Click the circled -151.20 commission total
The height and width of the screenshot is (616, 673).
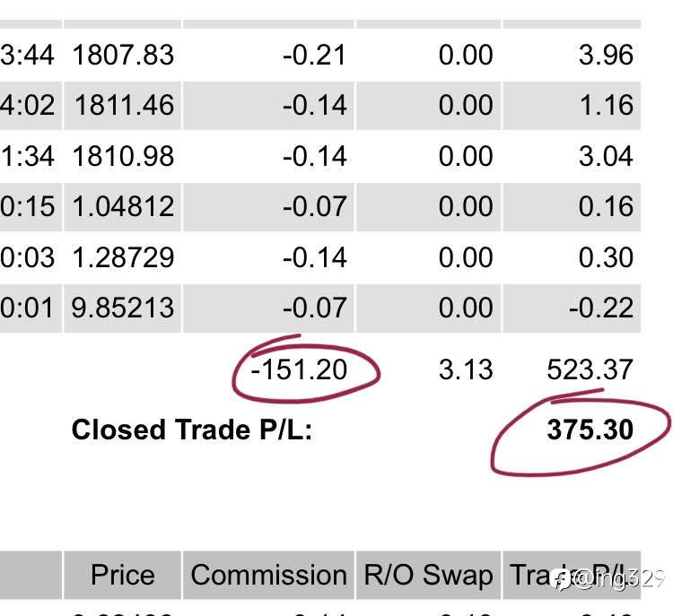pos(299,369)
